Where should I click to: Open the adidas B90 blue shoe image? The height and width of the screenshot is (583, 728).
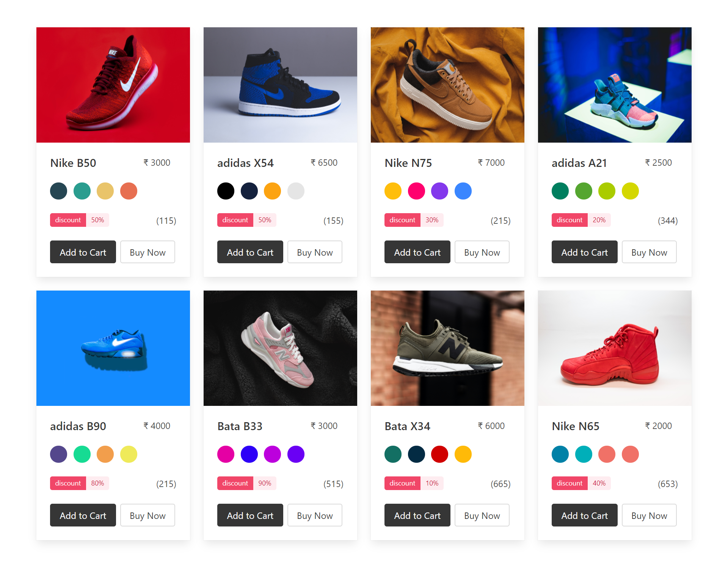pos(113,348)
